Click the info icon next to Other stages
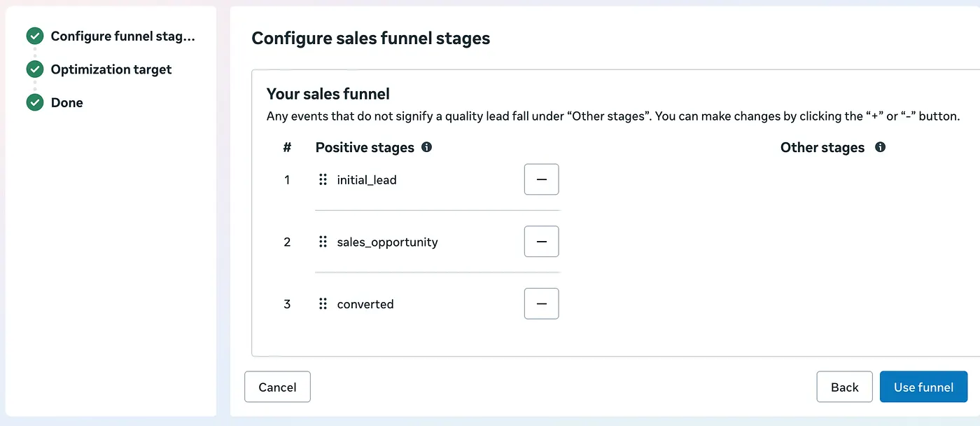Screen dimensions: 980x426 [x=880, y=147]
